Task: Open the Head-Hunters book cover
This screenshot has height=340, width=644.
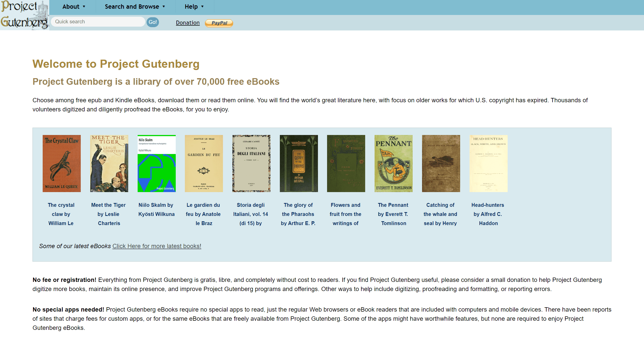Action: coord(489,163)
